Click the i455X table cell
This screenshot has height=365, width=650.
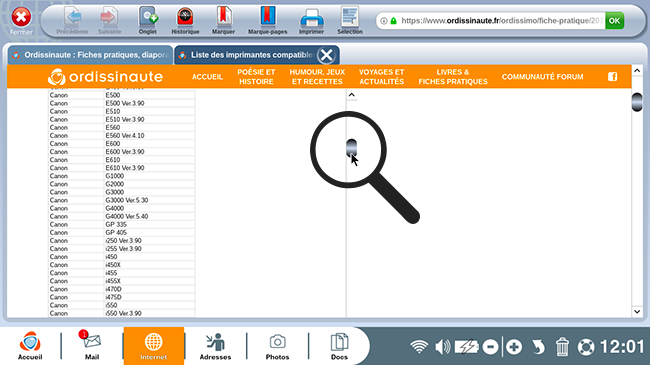[149, 281]
